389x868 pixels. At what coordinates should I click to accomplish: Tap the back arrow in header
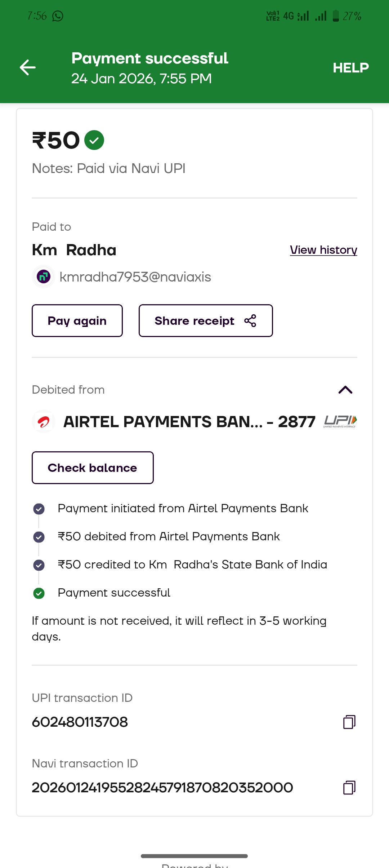28,67
